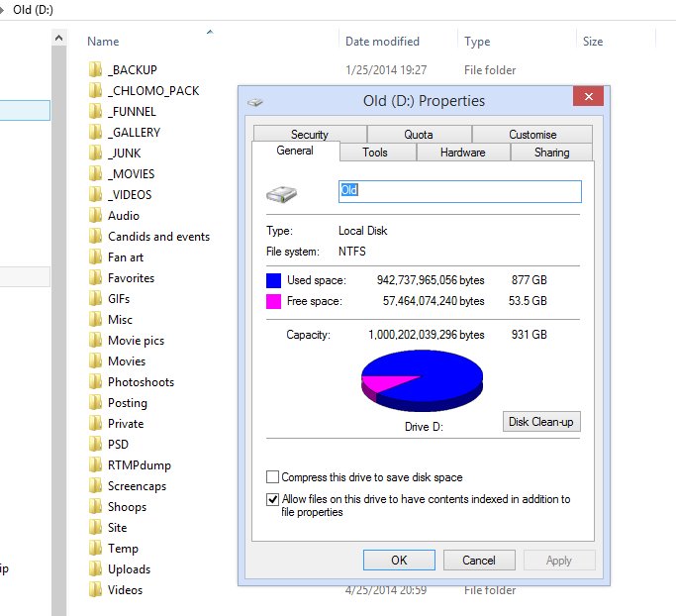The height and width of the screenshot is (616, 676).
Task: Click the drive label input field
Action: (x=460, y=191)
